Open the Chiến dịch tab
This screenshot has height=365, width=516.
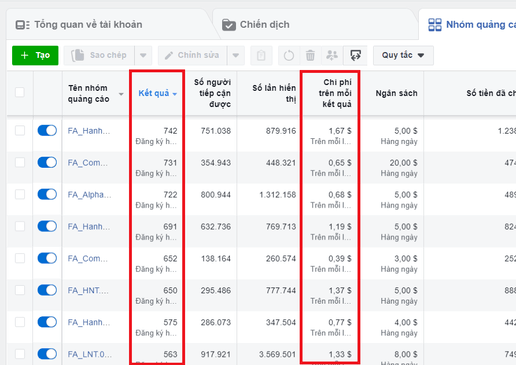click(x=256, y=25)
